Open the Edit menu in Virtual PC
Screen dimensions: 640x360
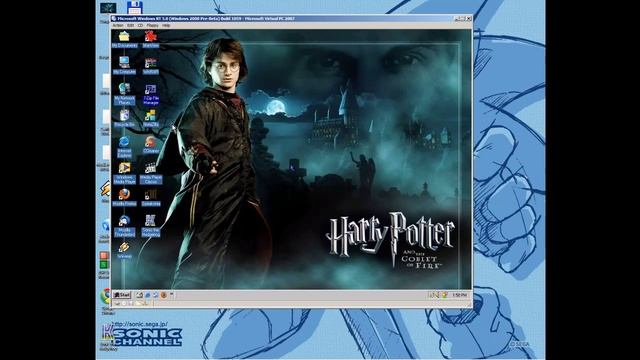click(x=130, y=25)
